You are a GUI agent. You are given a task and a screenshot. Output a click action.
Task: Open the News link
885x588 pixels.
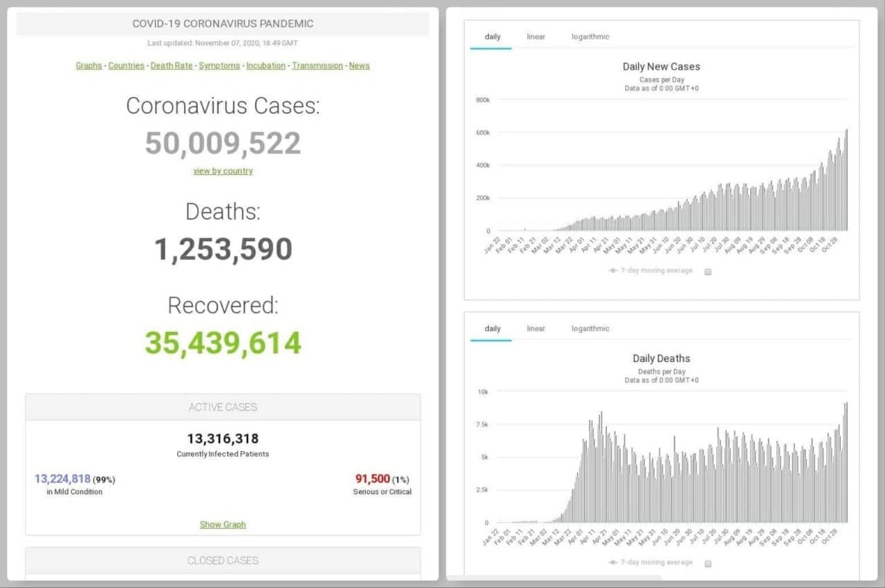[359, 66]
